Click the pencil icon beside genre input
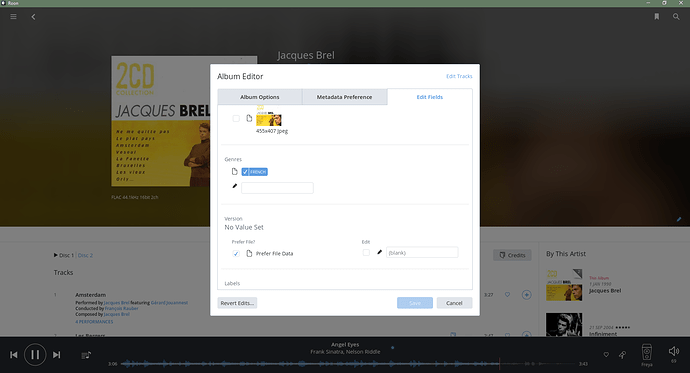Viewport: 690px width, 373px height. [x=235, y=186]
